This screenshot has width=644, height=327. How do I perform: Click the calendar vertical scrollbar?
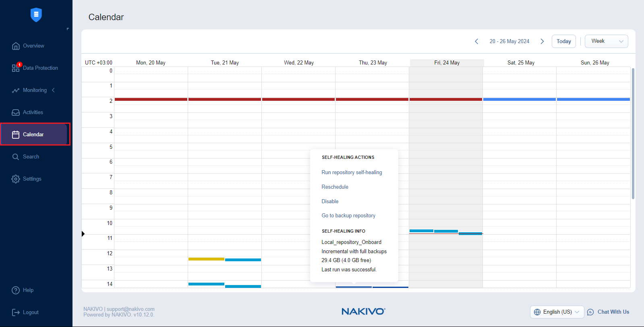point(633,133)
